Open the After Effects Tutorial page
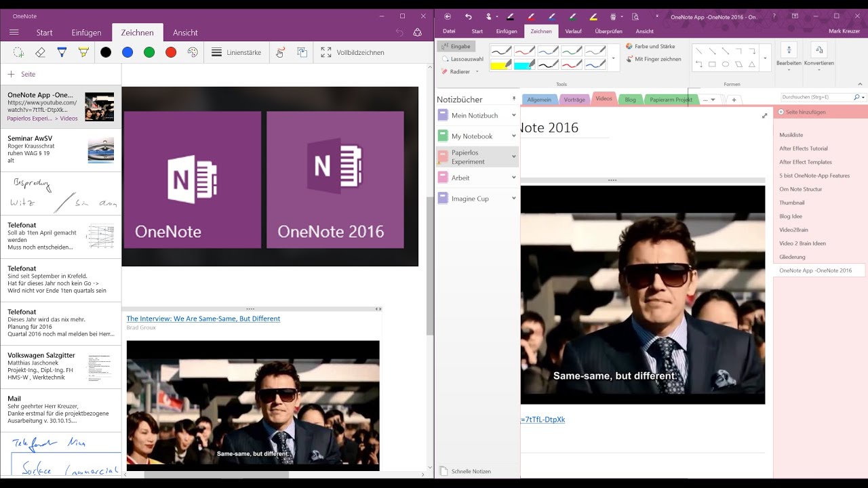 (804, 148)
